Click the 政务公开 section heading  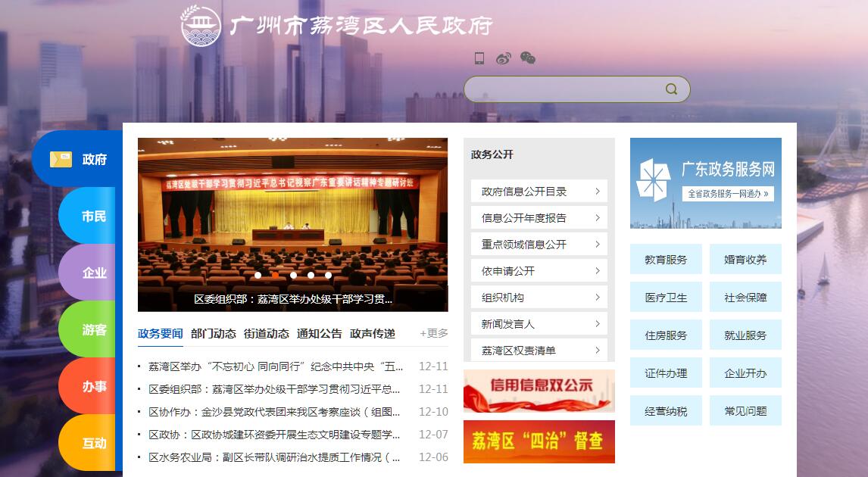492,155
